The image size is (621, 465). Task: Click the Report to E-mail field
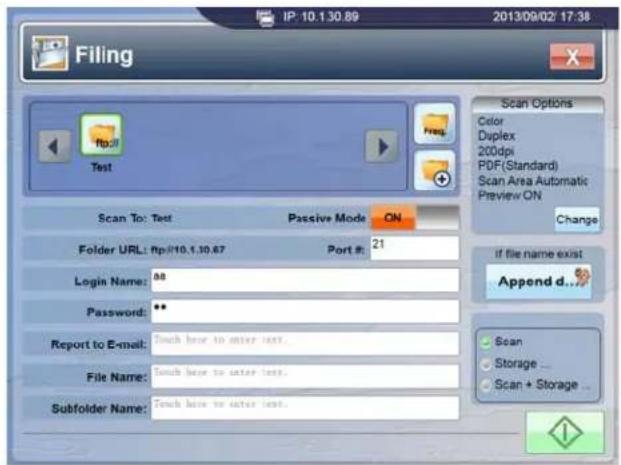point(305,343)
